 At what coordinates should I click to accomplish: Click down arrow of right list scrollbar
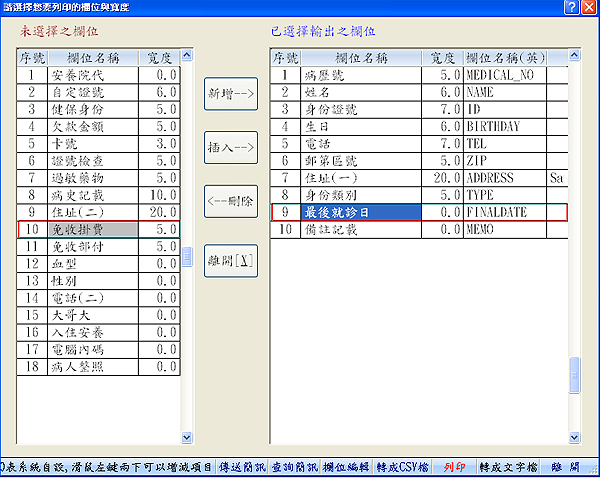coord(574,436)
